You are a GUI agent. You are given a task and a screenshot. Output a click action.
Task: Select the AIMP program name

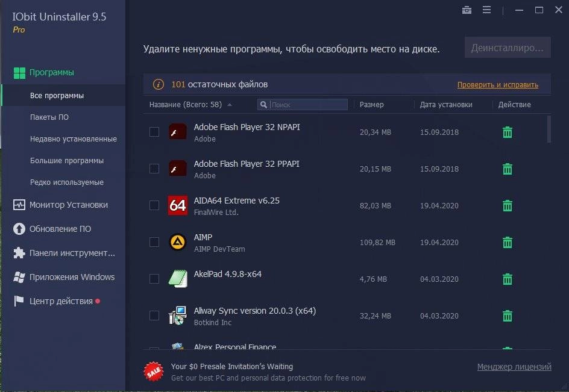pos(203,237)
